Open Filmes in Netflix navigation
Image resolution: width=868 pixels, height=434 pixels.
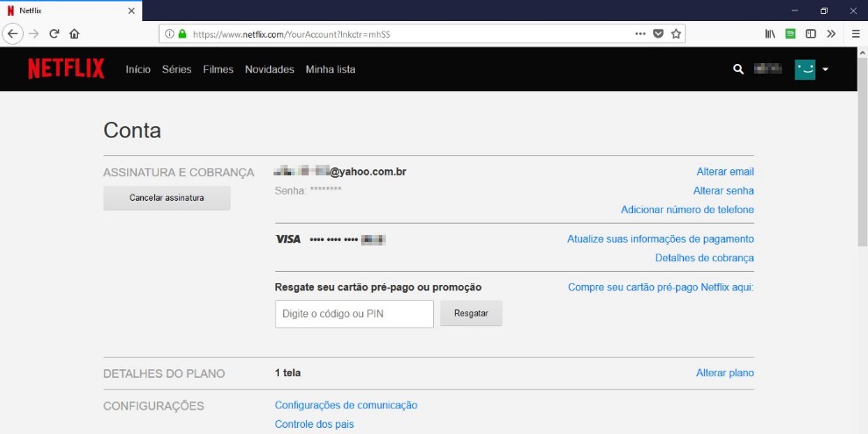click(218, 69)
